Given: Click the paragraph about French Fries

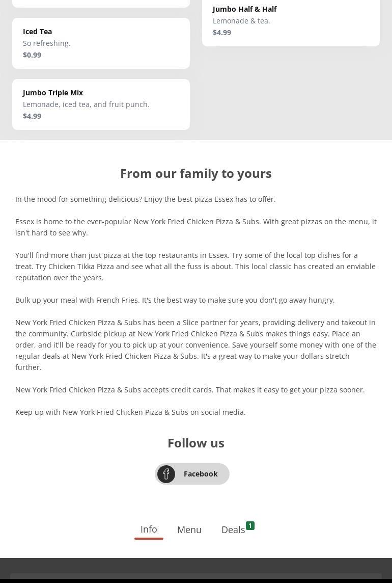Looking at the screenshot, I should [175, 300].
